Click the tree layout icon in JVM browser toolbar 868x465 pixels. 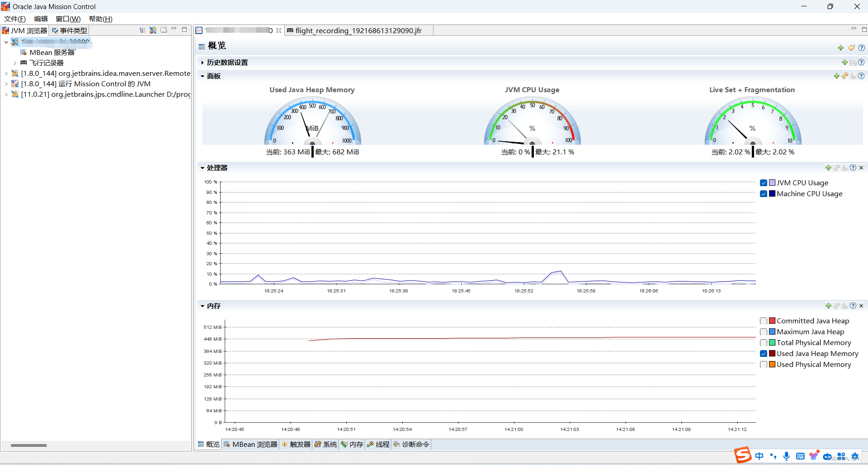tap(143, 30)
